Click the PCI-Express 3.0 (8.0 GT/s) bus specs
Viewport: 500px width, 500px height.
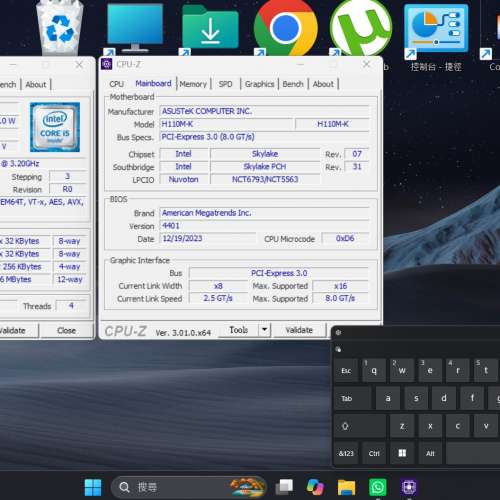265,137
